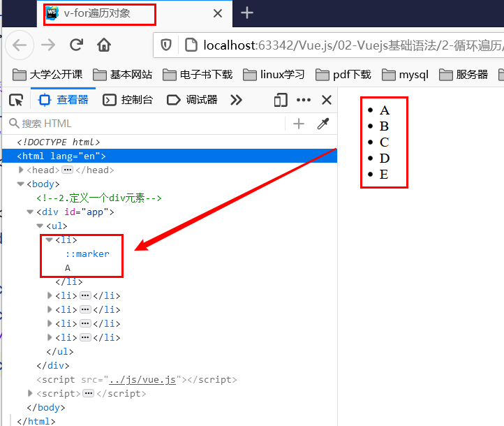Click list item A on the page
Screen dimensions: 504x426
click(x=385, y=110)
